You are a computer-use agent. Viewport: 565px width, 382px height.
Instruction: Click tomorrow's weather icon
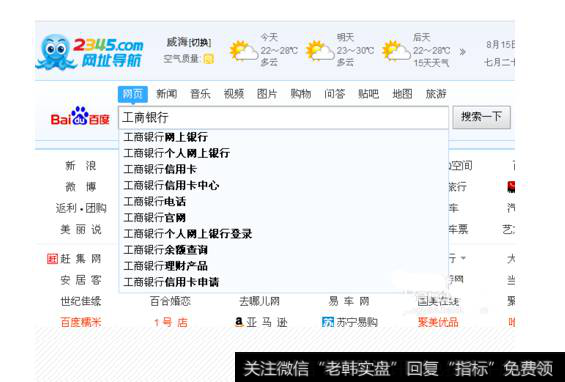click(320, 51)
